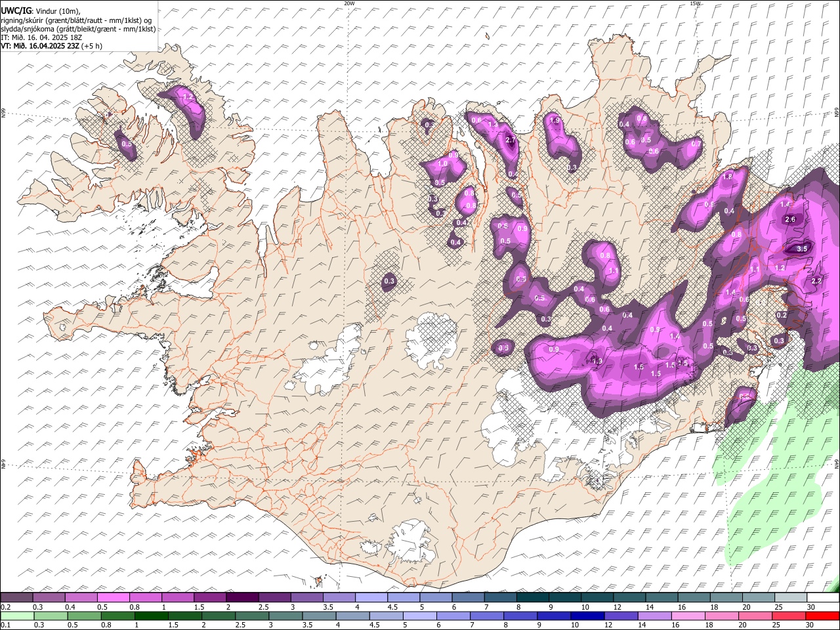Click the "1.1" value below the central 0.8
The image size is (840, 630).
614,270
